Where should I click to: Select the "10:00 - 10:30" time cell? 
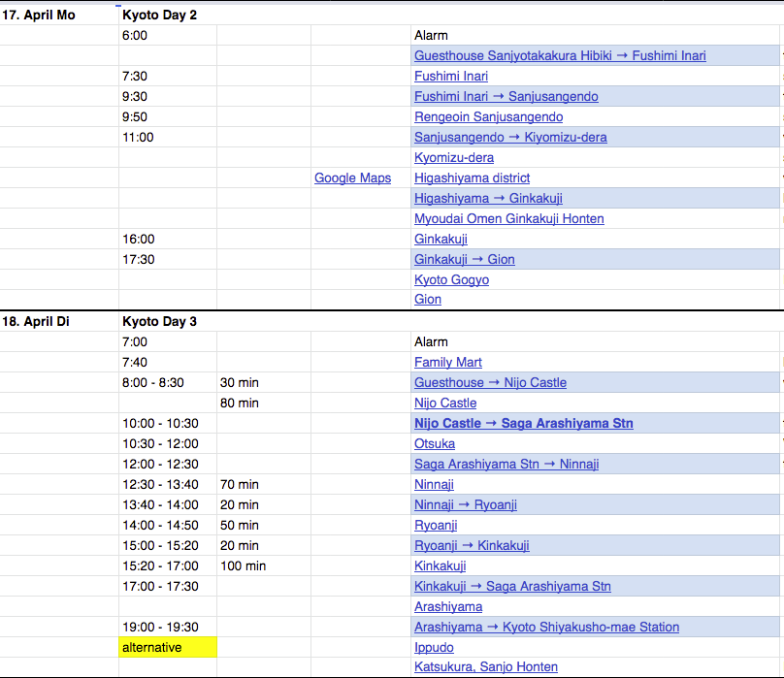(160, 423)
